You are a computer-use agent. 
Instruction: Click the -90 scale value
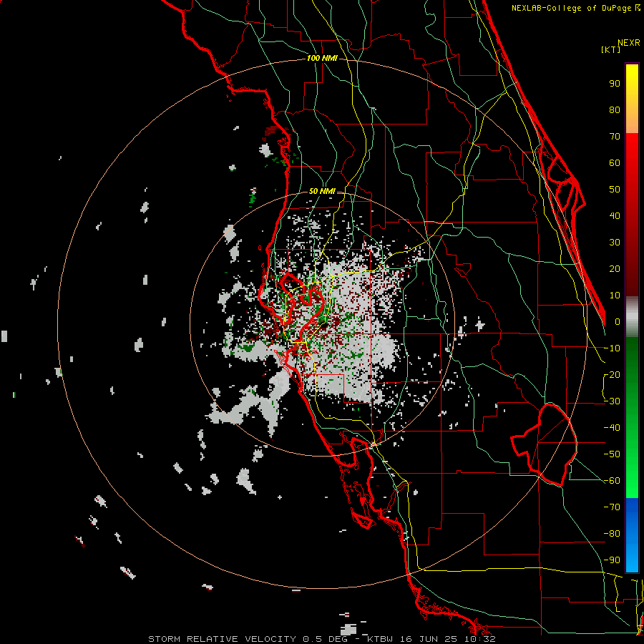coord(612,560)
